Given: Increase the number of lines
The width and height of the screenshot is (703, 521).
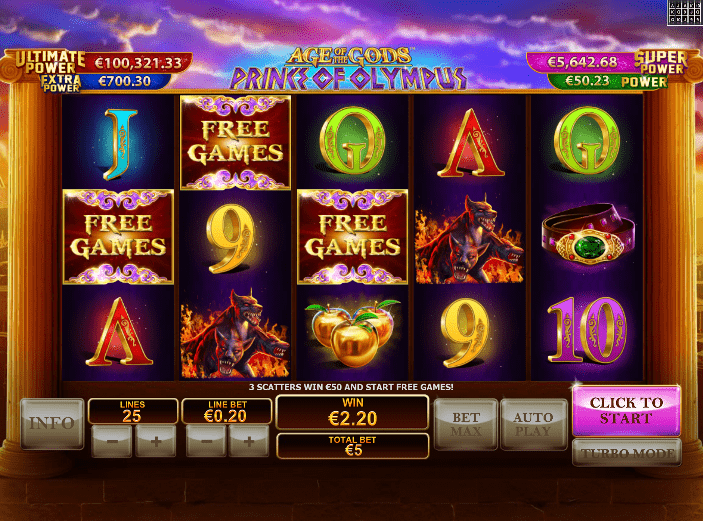Looking at the screenshot, I should [156, 441].
